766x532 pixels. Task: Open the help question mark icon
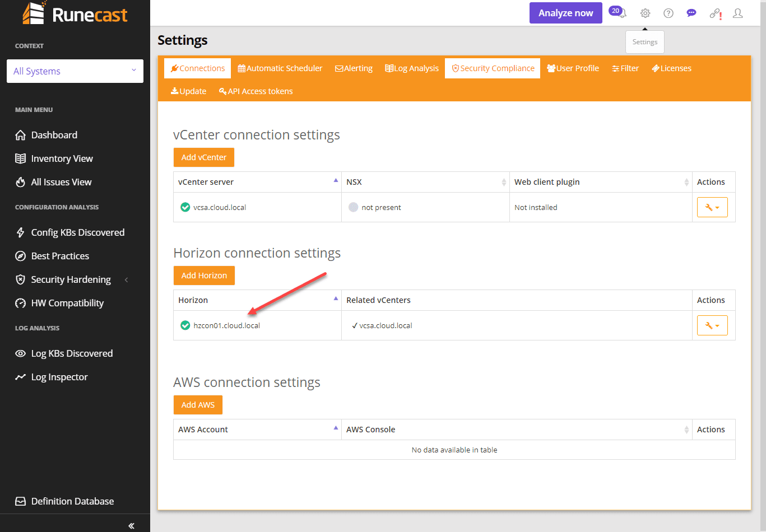pyautogui.click(x=668, y=13)
